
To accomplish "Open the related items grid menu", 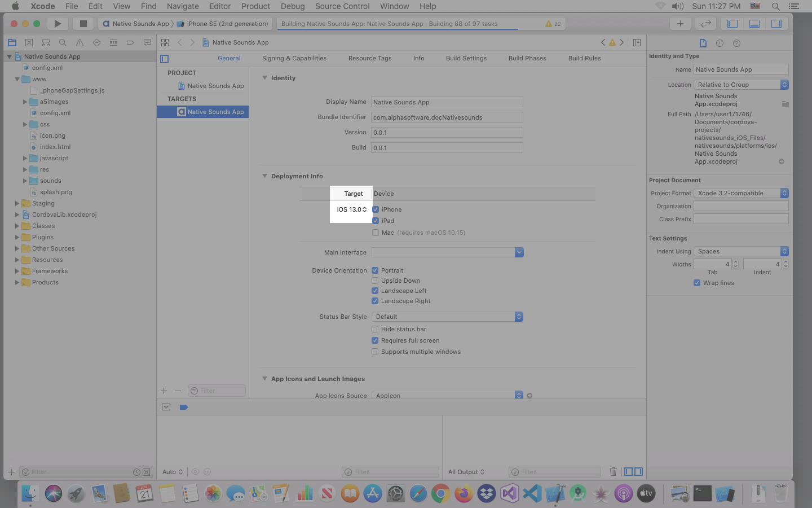I will (x=165, y=42).
